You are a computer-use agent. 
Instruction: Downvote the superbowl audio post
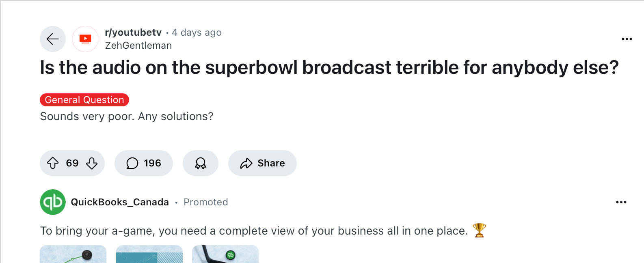92,163
